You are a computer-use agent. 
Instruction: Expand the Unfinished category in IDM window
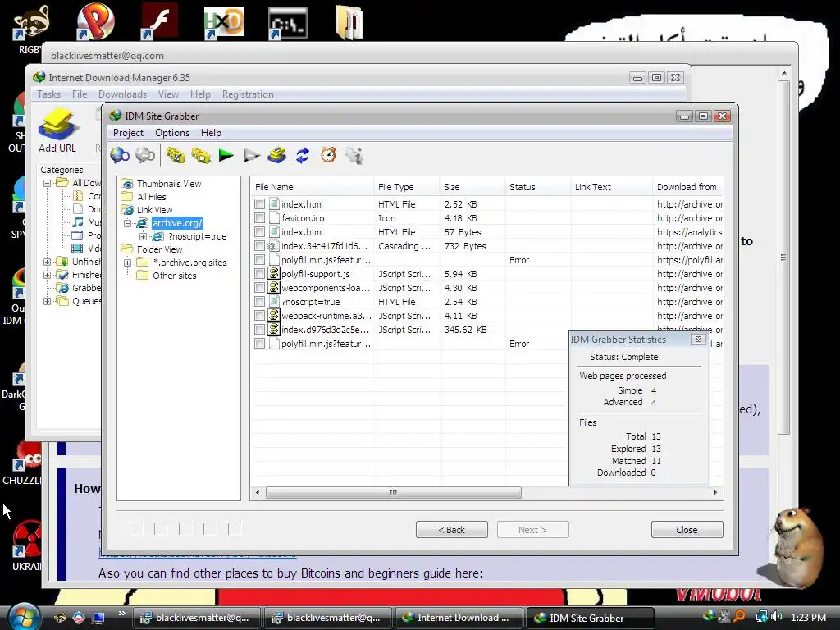point(47,262)
